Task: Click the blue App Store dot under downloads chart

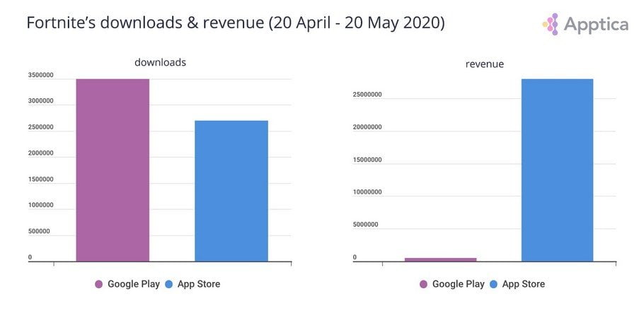Action: point(168,284)
